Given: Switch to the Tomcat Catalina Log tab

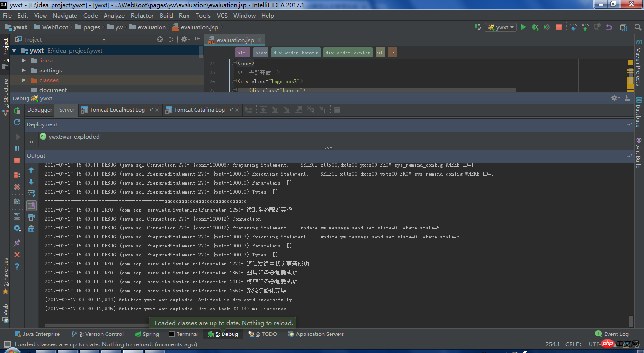Looking at the screenshot, I should (199, 110).
